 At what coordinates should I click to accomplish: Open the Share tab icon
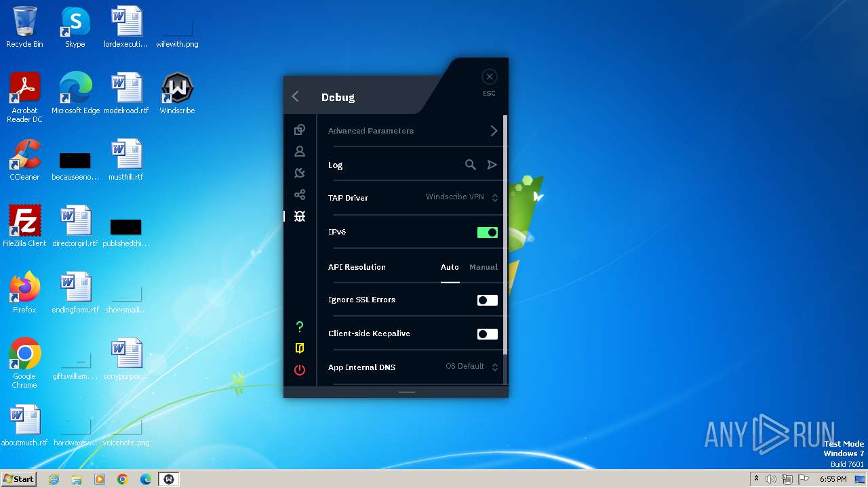point(300,195)
